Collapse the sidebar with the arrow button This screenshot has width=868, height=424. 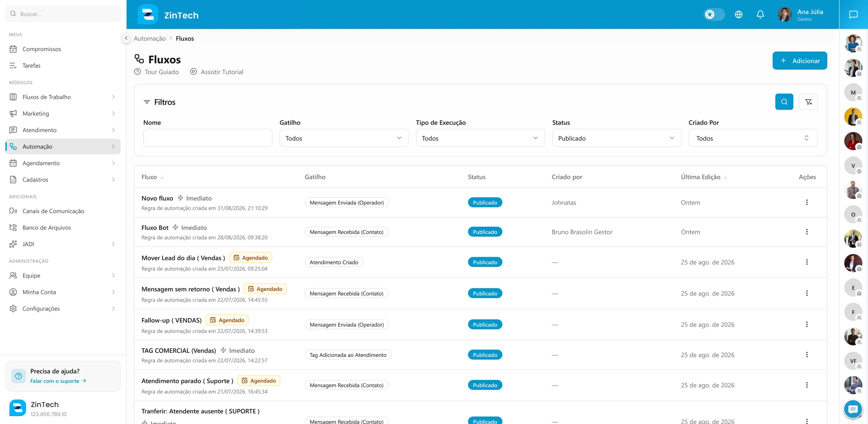click(126, 38)
